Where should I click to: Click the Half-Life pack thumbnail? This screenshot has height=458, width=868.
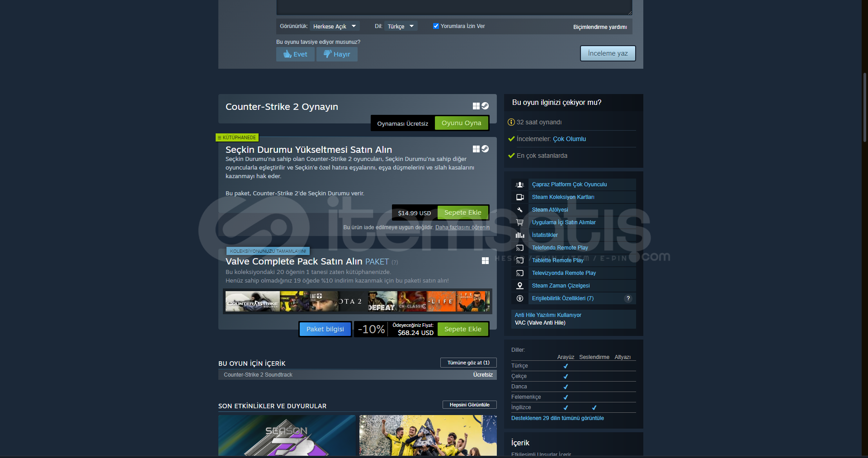(442, 302)
